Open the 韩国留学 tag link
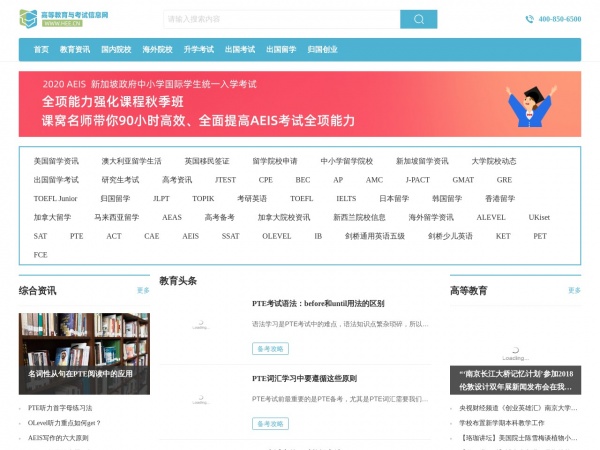The image size is (600, 450). 447,199
